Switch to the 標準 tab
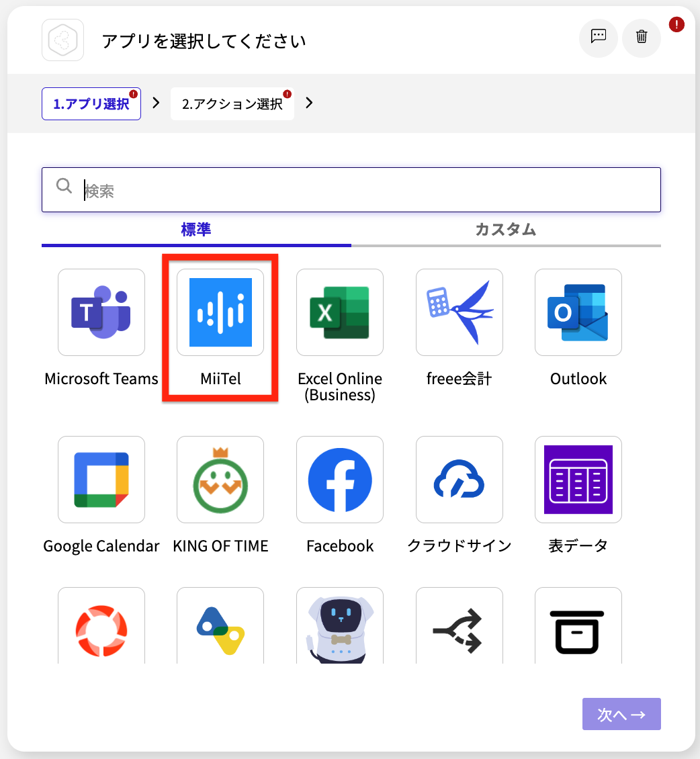This screenshot has width=700, height=759. 196,230
